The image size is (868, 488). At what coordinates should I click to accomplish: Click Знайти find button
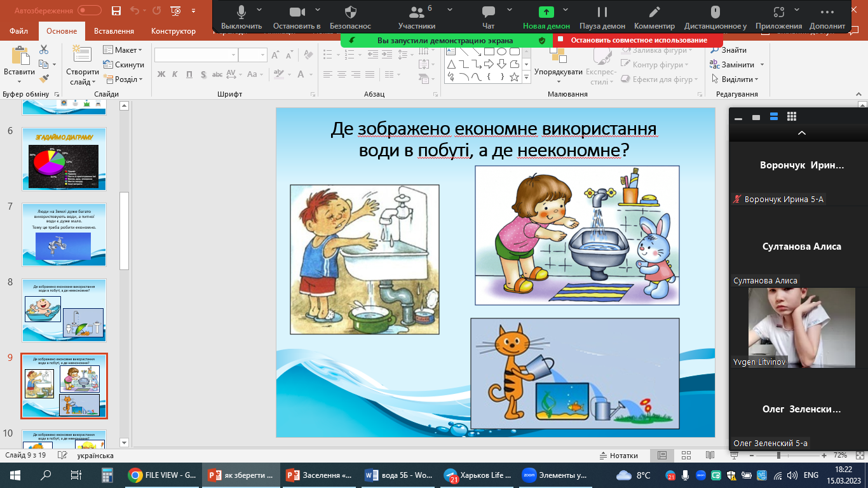(x=728, y=50)
